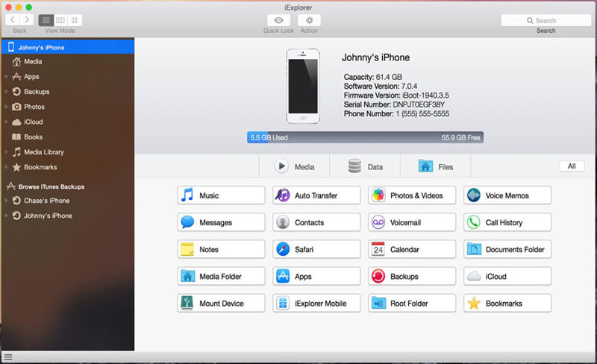Open the Action gear menu
This screenshot has height=364, width=597.
tap(309, 20)
